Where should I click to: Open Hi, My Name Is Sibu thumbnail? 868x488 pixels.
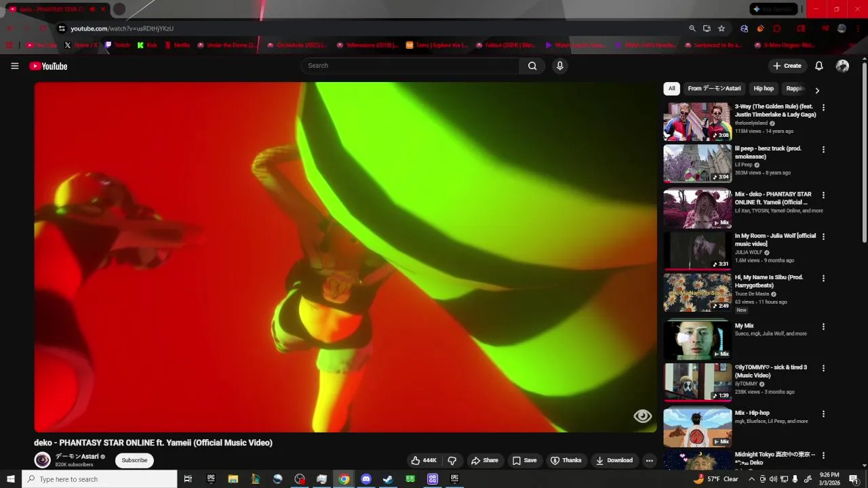pos(697,293)
